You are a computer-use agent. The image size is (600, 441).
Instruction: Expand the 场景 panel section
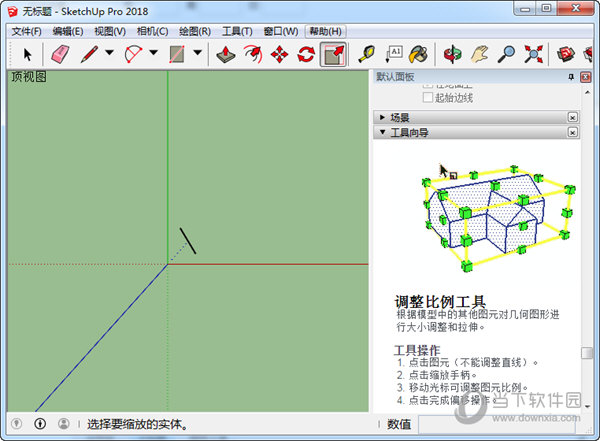pyautogui.click(x=382, y=117)
